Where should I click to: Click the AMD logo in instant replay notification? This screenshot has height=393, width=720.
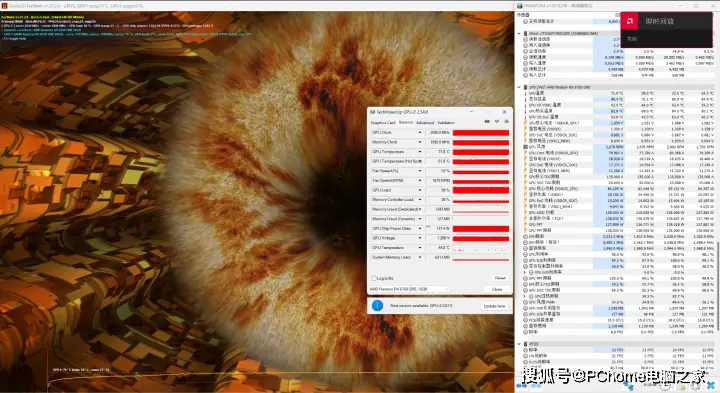[630, 21]
